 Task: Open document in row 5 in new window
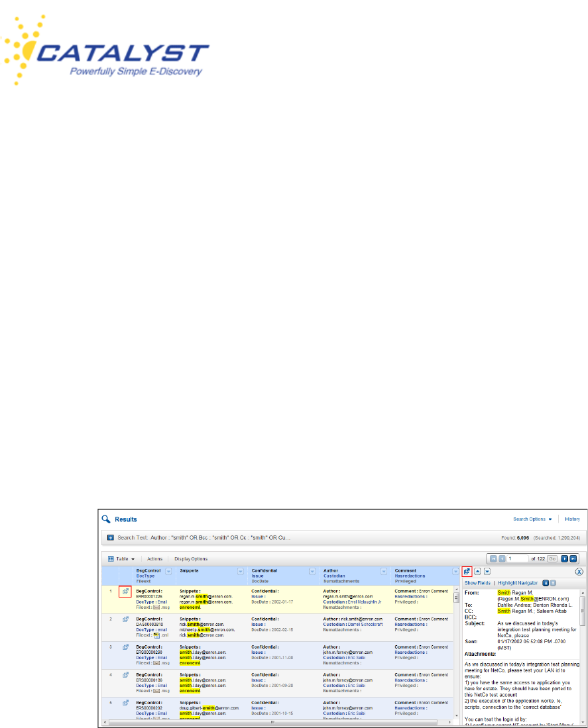[125, 703]
